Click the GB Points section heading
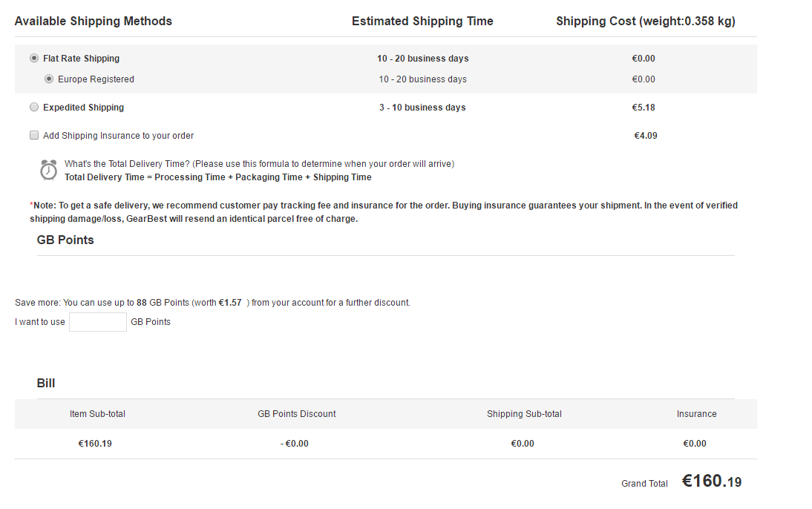The image size is (812, 509). (x=65, y=240)
